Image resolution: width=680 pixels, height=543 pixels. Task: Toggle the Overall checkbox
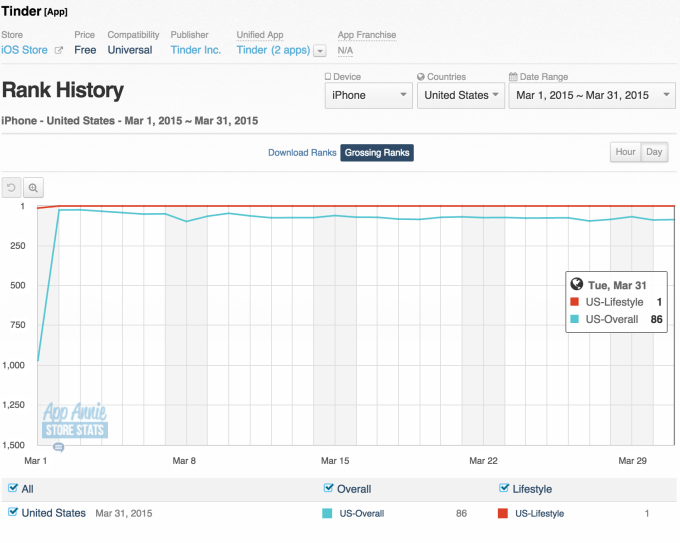329,488
